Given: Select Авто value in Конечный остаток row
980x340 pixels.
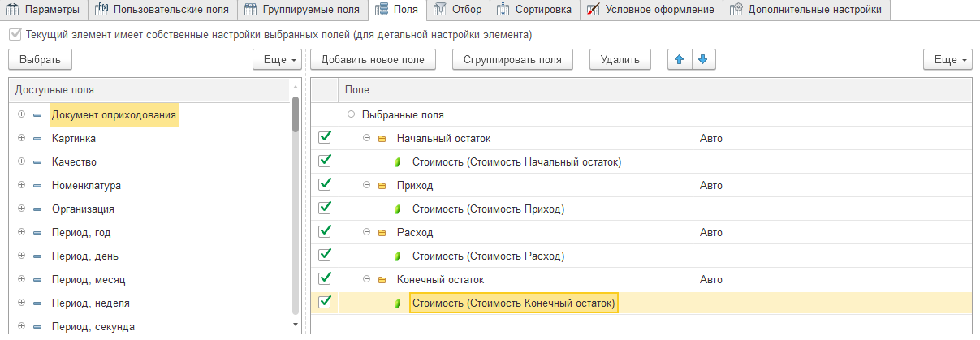Looking at the screenshot, I should [x=710, y=280].
